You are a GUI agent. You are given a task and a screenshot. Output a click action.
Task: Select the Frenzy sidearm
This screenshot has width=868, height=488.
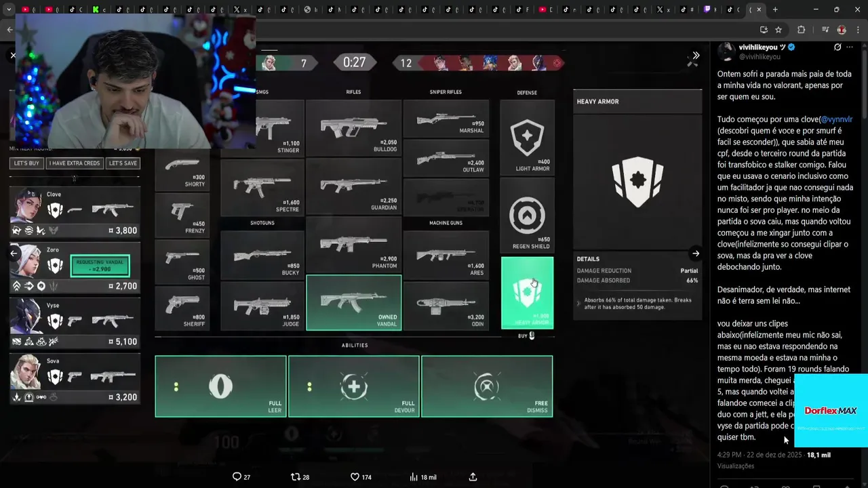pos(182,214)
